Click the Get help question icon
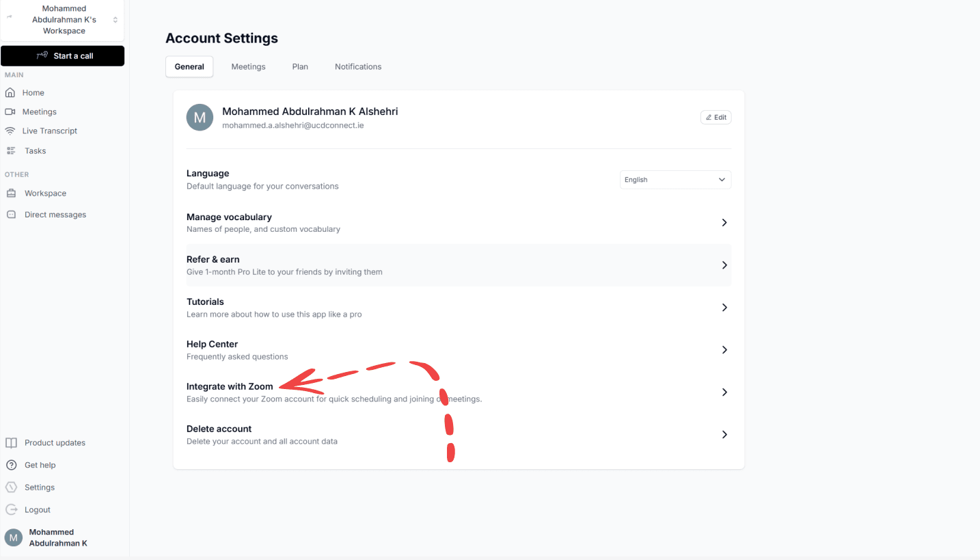The width and height of the screenshot is (980, 560). pos(11,466)
